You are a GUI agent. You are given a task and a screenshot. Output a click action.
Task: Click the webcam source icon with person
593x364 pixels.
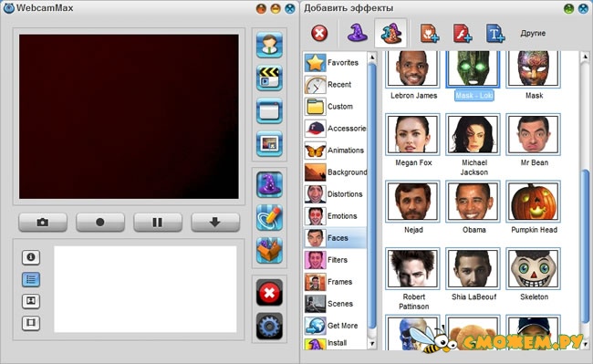point(269,45)
